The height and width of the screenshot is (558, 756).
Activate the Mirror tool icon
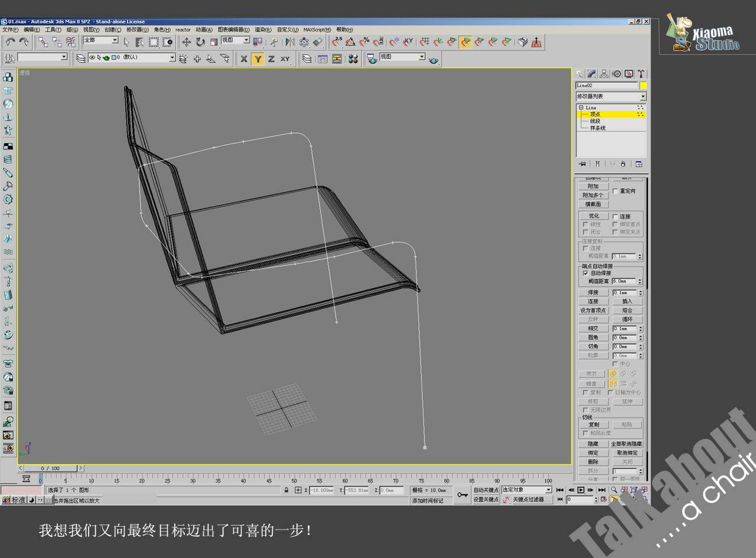coord(290,42)
